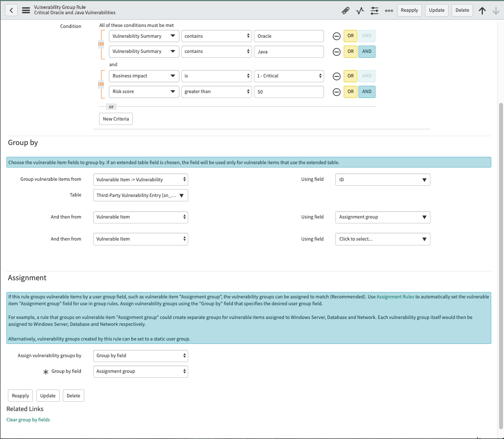Add AND condition on Java row
The width and height of the screenshot is (504, 439).
click(367, 51)
